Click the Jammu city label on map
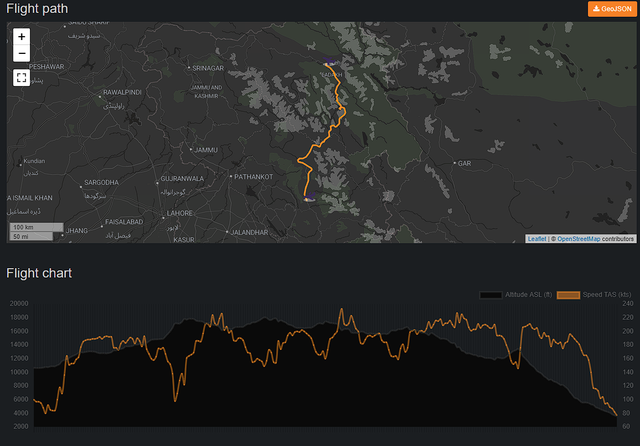This screenshot has height=446, width=640. pyautogui.click(x=206, y=150)
